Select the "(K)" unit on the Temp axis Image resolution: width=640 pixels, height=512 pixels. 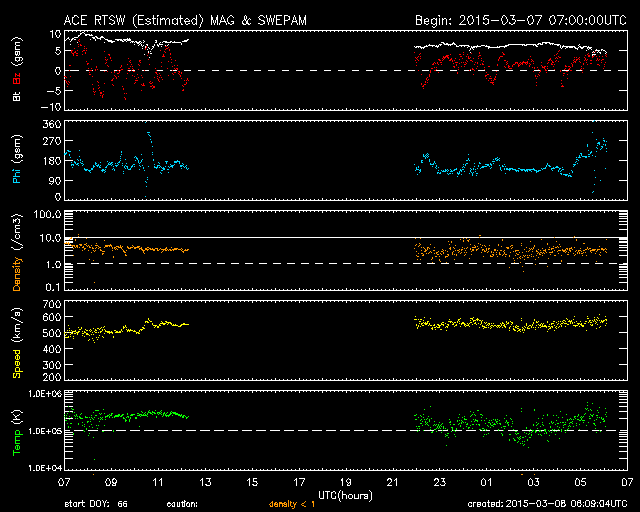point(16,418)
